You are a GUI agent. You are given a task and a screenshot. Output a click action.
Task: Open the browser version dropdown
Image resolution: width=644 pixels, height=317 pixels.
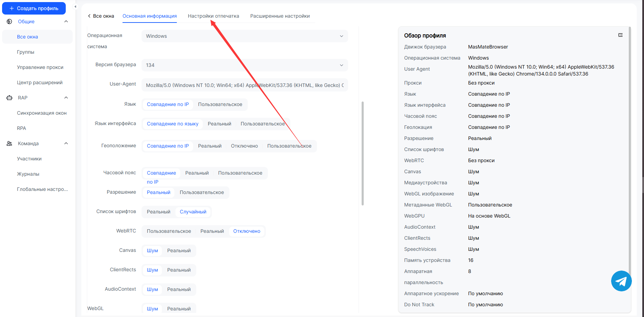pyautogui.click(x=244, y=65)
